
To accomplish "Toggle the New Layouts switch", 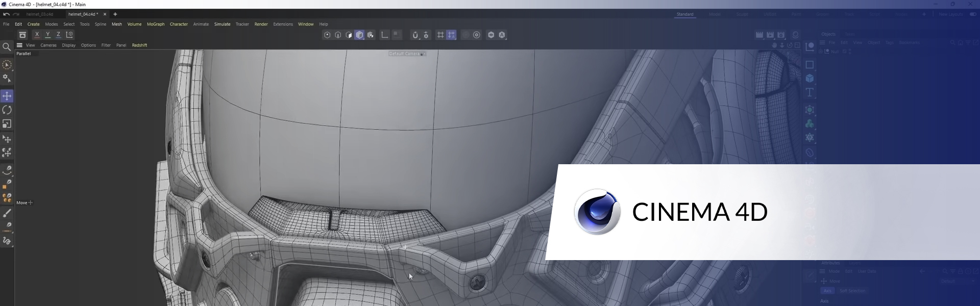I will tap(973, 14).
